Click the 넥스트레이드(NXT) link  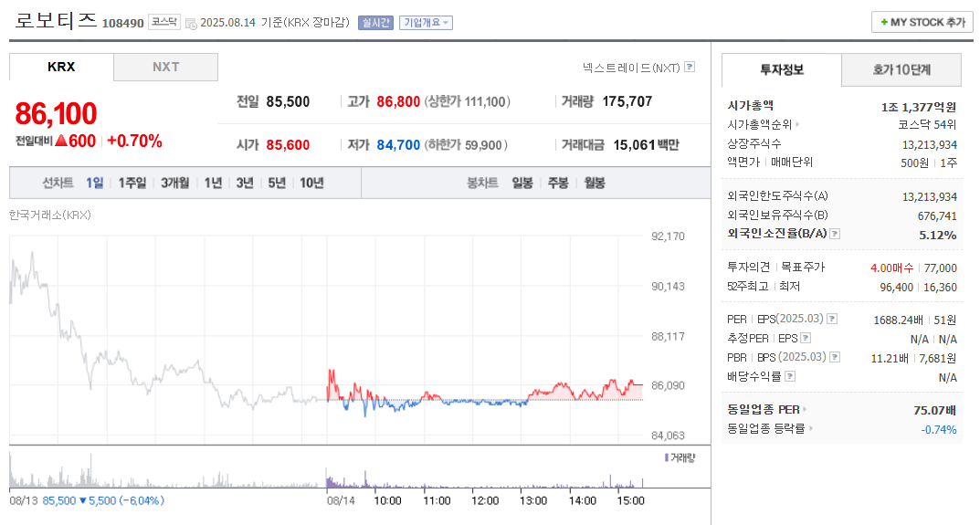coord(631,68)
